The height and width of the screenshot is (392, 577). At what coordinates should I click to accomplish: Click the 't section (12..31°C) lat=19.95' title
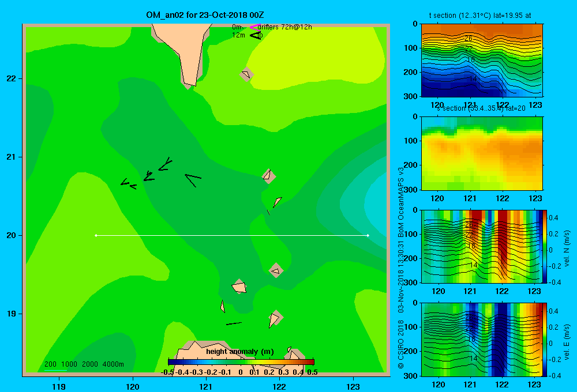[x=480, y=16]
